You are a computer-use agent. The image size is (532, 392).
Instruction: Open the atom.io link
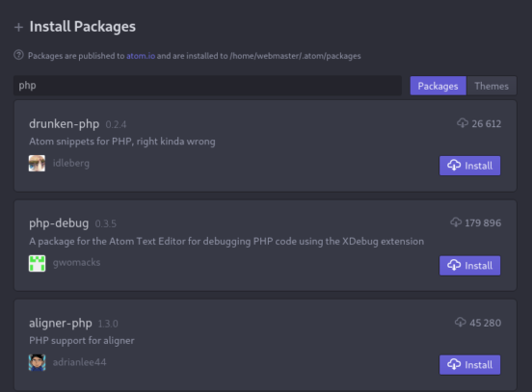click(141, 56)
